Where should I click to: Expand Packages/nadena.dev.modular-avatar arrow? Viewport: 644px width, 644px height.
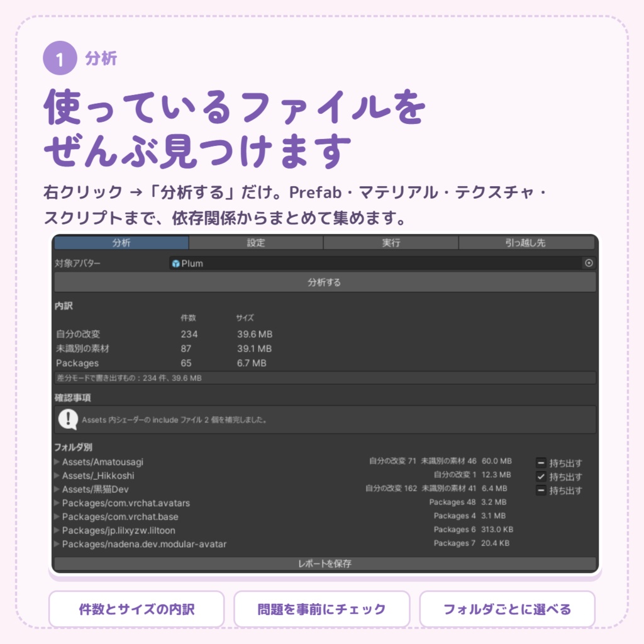[57, 544]
